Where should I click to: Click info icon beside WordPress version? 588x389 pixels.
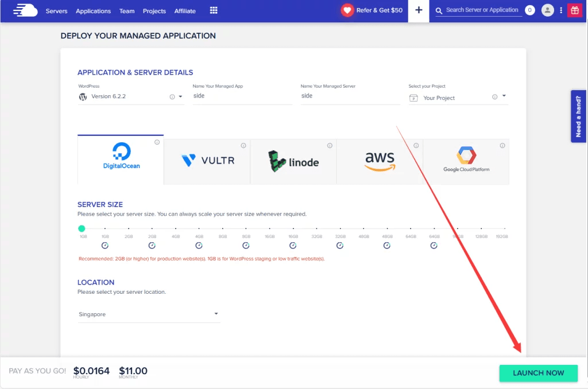172,97
